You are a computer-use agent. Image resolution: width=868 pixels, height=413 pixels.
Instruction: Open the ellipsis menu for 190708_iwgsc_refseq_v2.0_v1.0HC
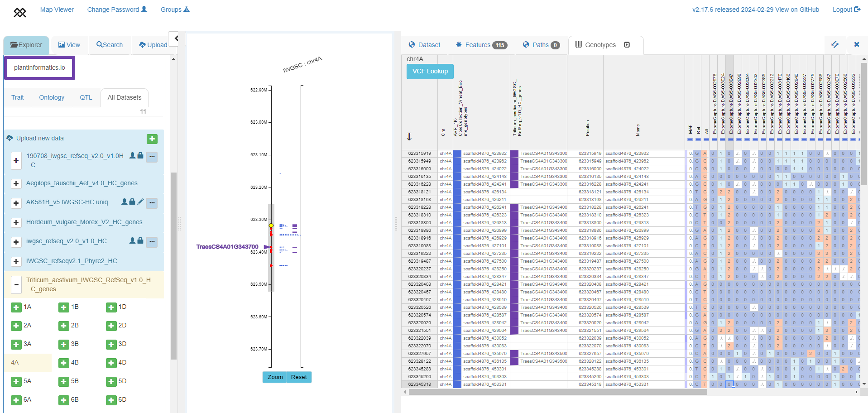tap(152, 157)
